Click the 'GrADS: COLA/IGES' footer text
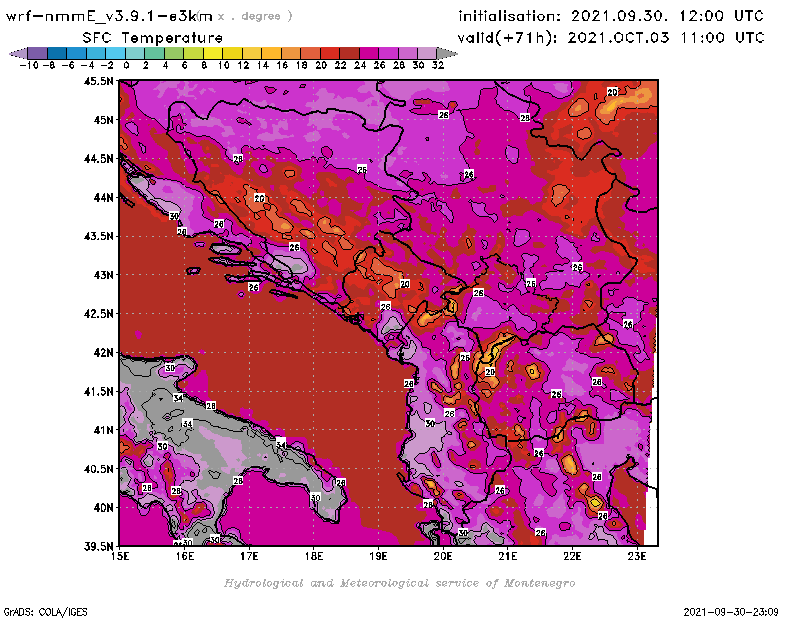Image resolution: width=800 pixels, height=618 pixels. (45, 612)
